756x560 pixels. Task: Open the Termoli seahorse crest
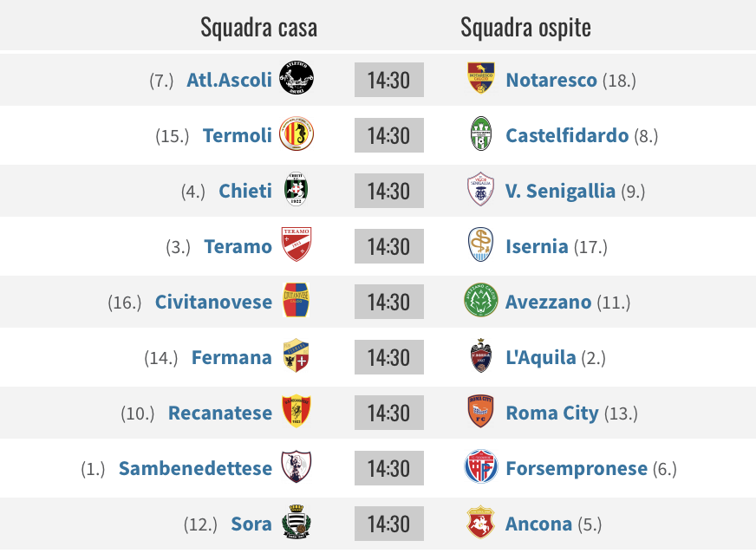pos(297,133)
